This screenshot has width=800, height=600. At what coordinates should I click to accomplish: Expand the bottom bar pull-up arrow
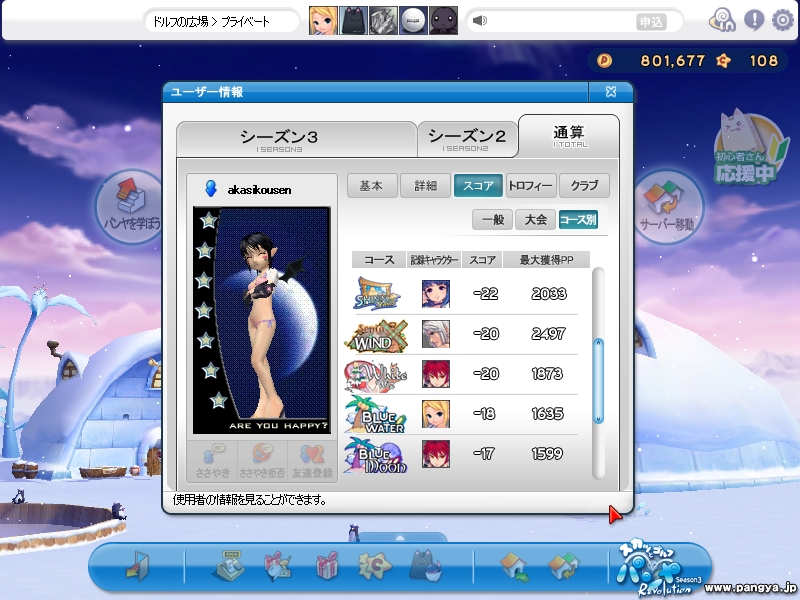(x=400, y=538)
